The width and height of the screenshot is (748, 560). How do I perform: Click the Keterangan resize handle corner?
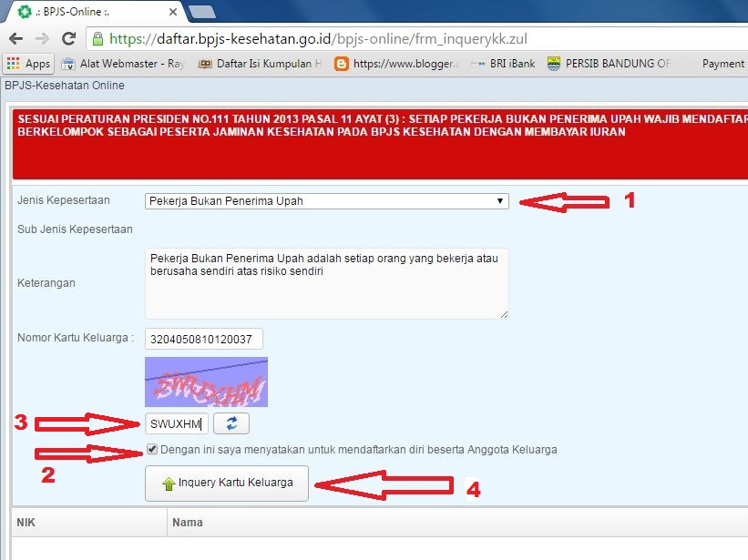click(x=504, y=314)
